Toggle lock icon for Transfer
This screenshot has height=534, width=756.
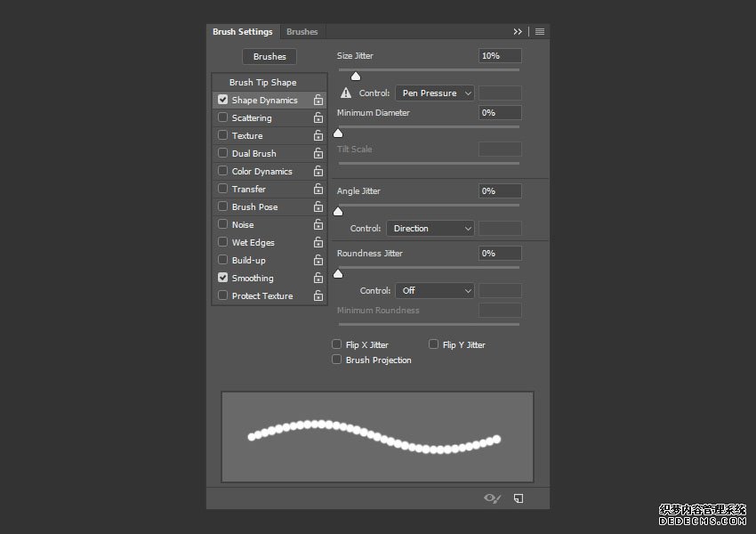318,189
